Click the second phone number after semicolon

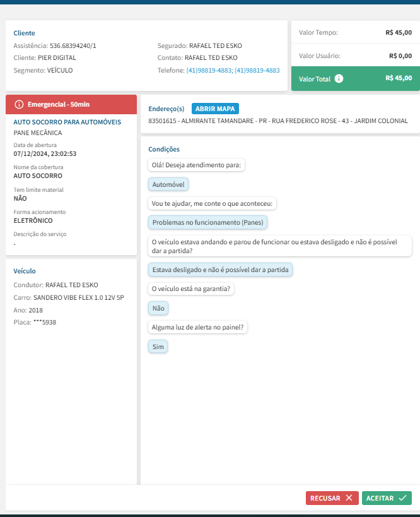tap(257, 70)
